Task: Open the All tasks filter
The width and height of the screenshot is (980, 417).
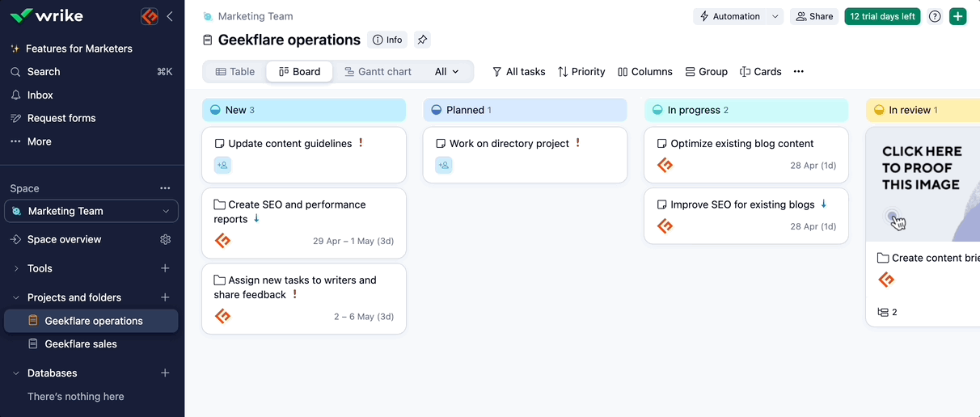Action: point(518,72)
